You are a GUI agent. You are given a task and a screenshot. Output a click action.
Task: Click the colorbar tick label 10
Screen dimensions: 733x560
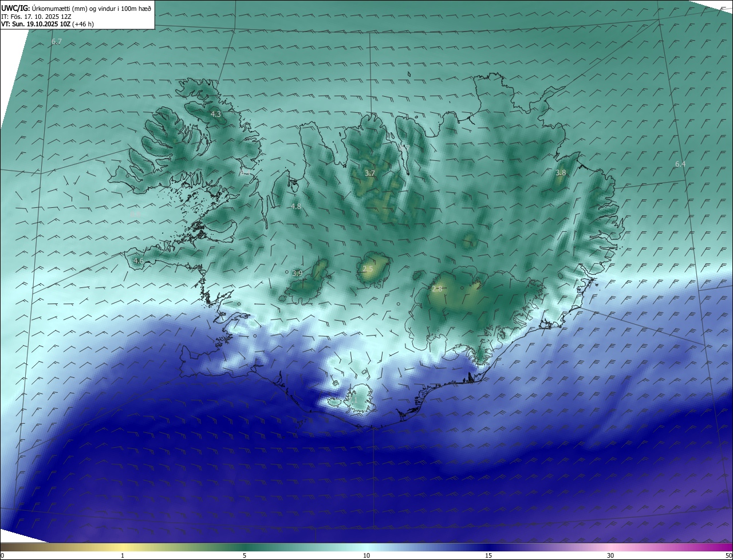[366, 555]
